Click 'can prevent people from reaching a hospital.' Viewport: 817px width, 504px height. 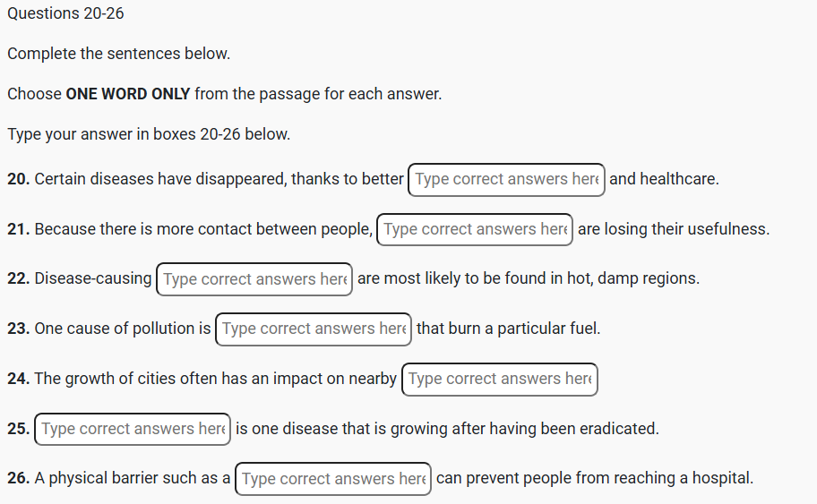point(595,478)
